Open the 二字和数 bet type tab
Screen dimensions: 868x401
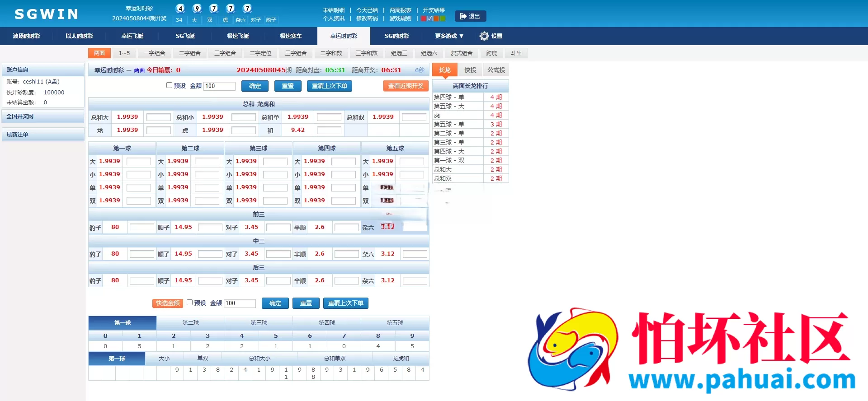(331, 53)
